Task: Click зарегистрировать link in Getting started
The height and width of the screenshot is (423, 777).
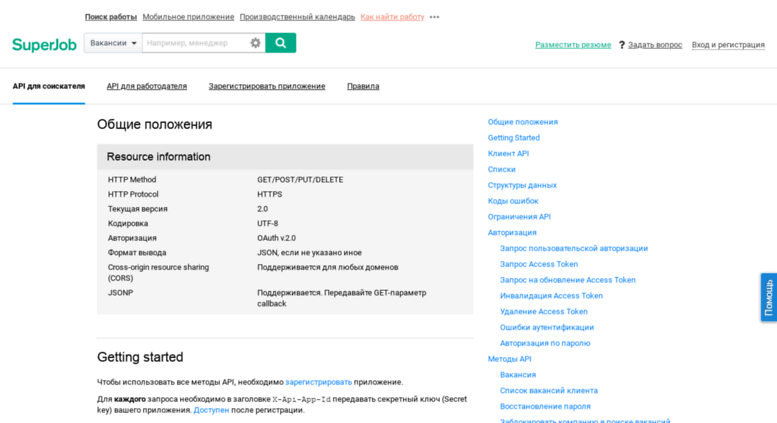Action: pos(319,382)
